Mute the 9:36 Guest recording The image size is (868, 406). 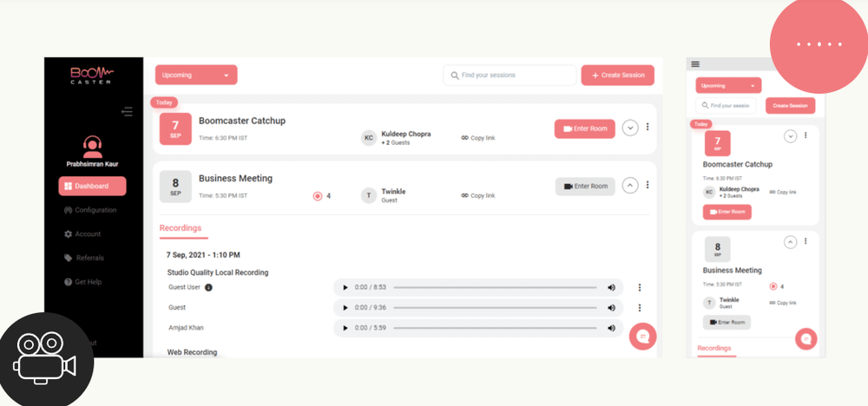pos(611,308)
